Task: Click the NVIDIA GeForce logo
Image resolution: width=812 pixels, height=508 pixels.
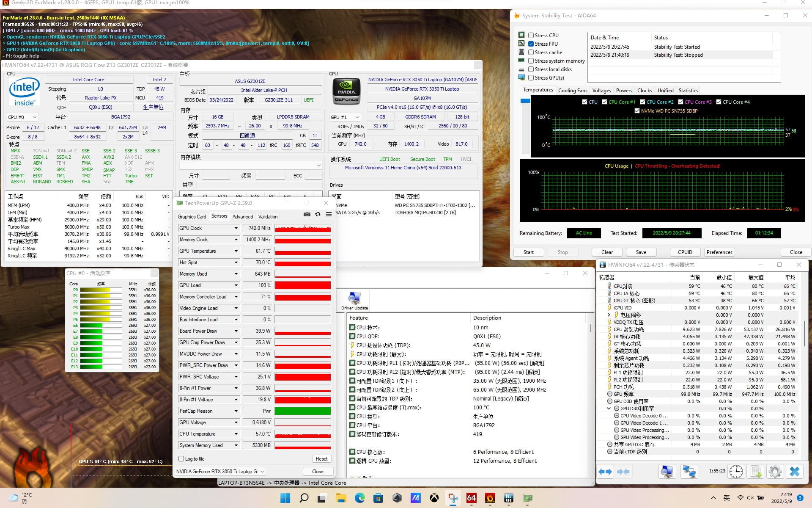Action: click(x=346, y=91)
